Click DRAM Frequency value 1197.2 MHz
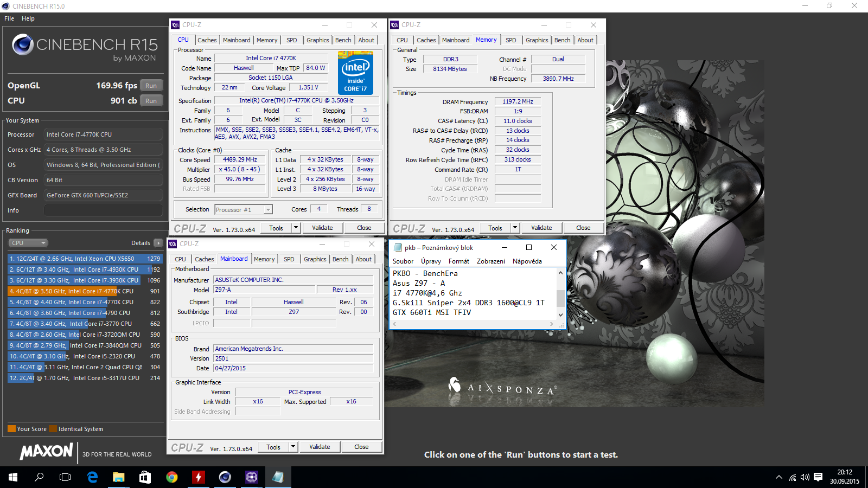Screen dimensions: 868x488 (x=518, y=101)
